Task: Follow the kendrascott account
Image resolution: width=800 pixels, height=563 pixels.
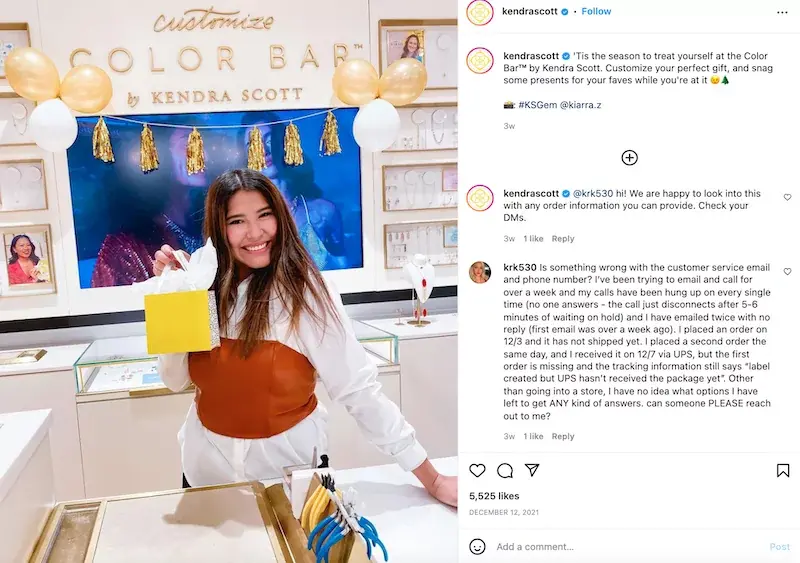Action: [596, 11]
